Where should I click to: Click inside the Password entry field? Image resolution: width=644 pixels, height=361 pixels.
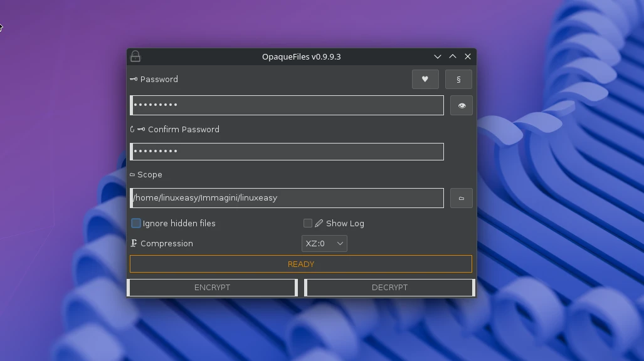tap(287, 105)
